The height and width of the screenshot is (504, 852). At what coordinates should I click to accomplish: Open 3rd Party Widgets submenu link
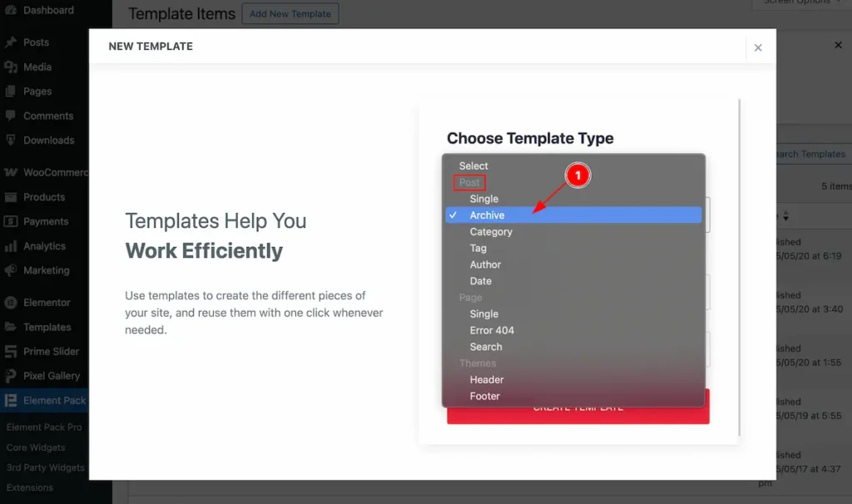46,467
